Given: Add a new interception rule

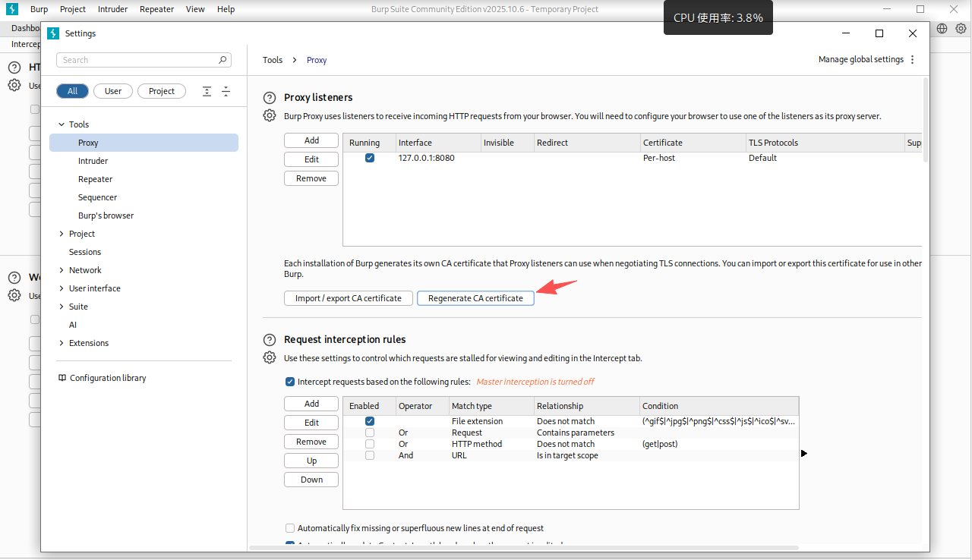Looking at the screenshot, I should (311, 404).
